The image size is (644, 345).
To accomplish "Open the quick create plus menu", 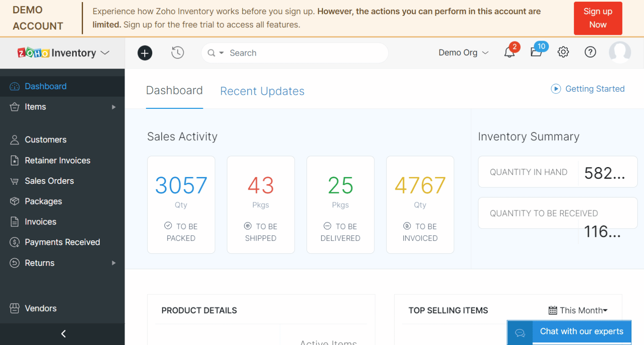I will pos(145,53).
